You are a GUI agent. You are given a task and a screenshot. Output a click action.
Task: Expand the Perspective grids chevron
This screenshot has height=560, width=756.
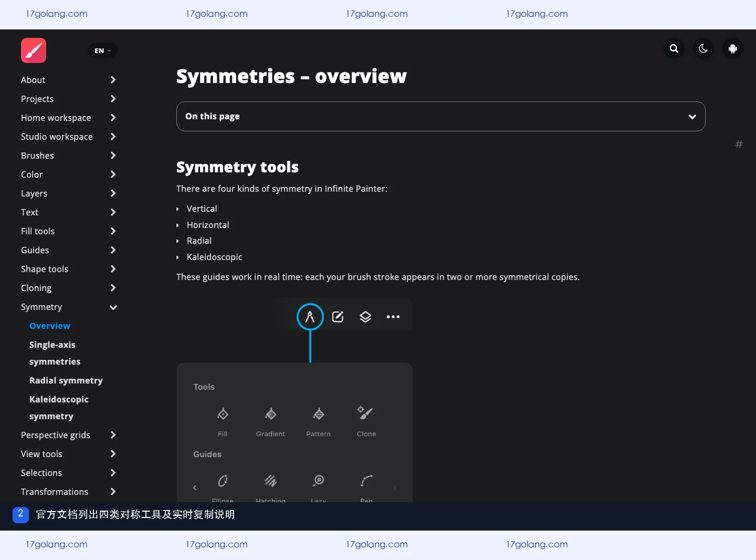(x=113, y=435)
